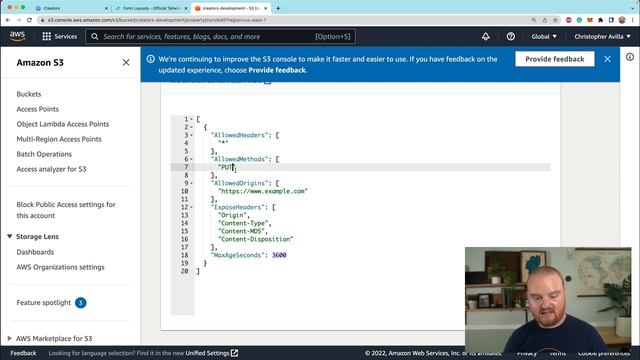Click the browser back arrow
The width and height of the screenshot is (640, 360).
click(x=8, y=20)
